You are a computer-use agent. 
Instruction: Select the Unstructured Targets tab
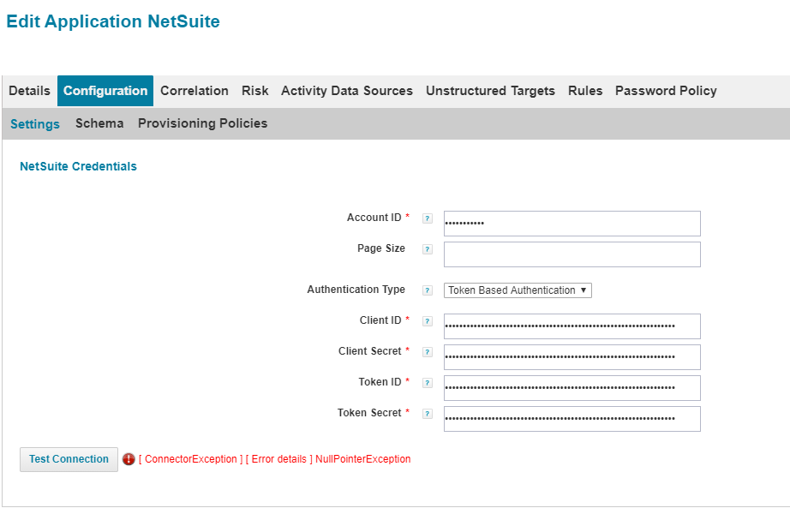pos(490,90)
